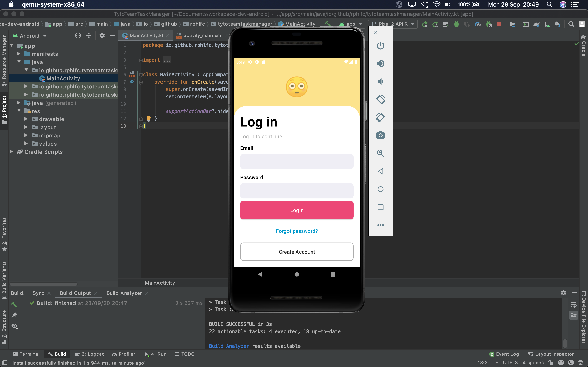Viewport: 588px width, 367px height.
Task: Rotate the emulator screen left
Action: tap(380, 99)
